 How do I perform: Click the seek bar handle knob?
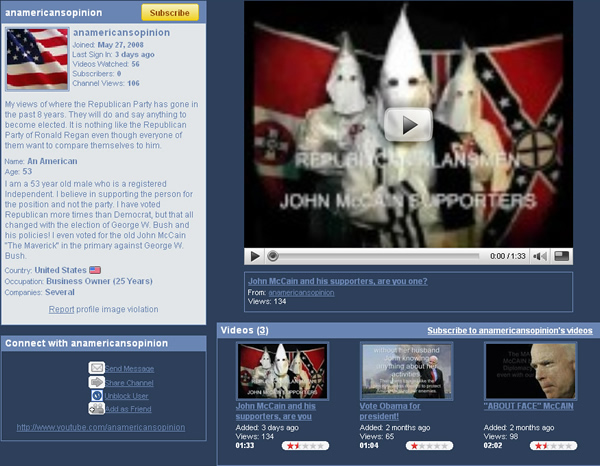click(x=272, y=256)
